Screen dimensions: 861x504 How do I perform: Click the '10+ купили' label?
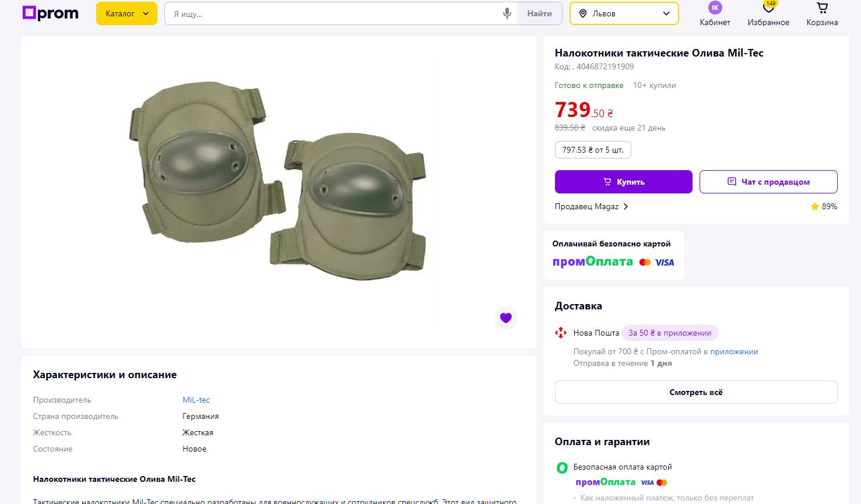coord(654,85)
